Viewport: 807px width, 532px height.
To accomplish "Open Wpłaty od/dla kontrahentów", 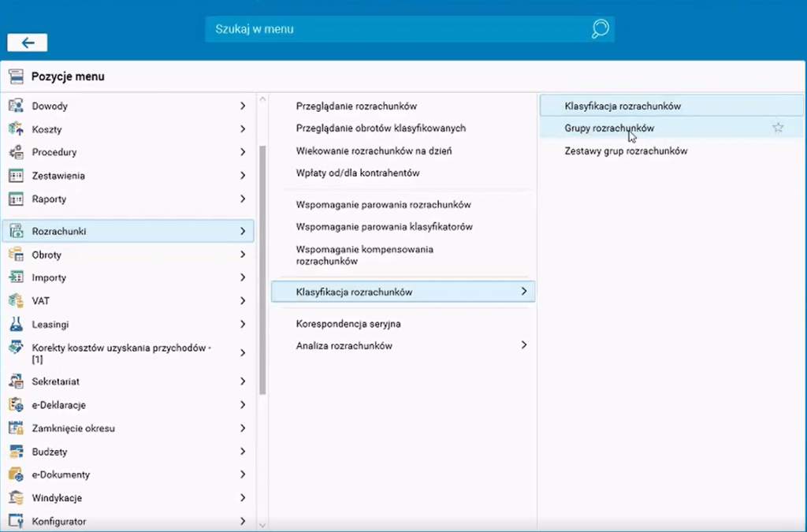I will pos(358,173).
